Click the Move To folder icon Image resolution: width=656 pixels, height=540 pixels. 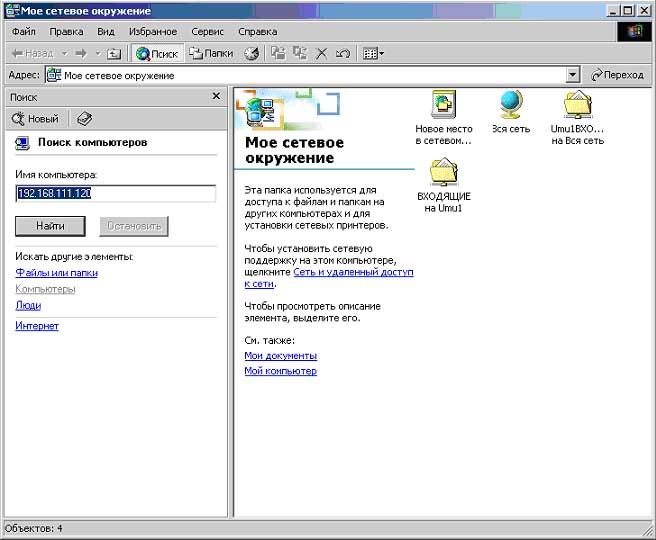[x=278, y=54]
